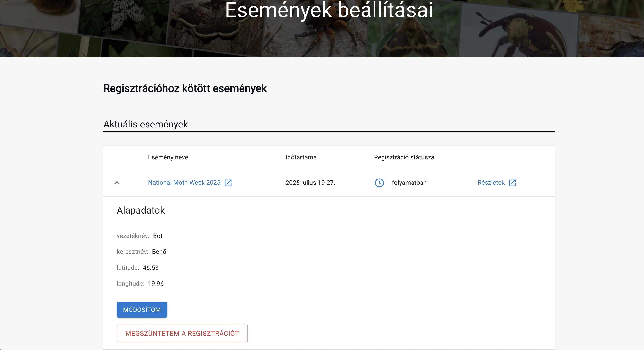Select the longitude value 19.96
644x350 pixels.
tap(156, 283)
